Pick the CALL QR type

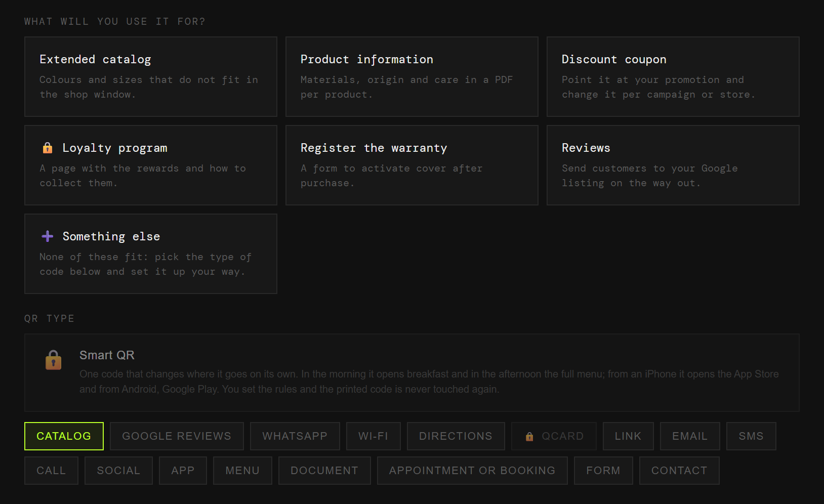click(x=51, y=471)
